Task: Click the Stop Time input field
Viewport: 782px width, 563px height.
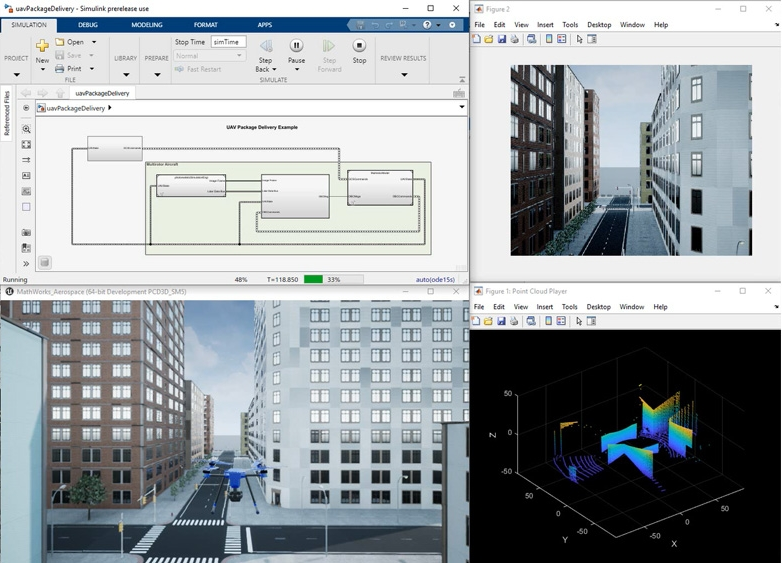Action: 228,42
